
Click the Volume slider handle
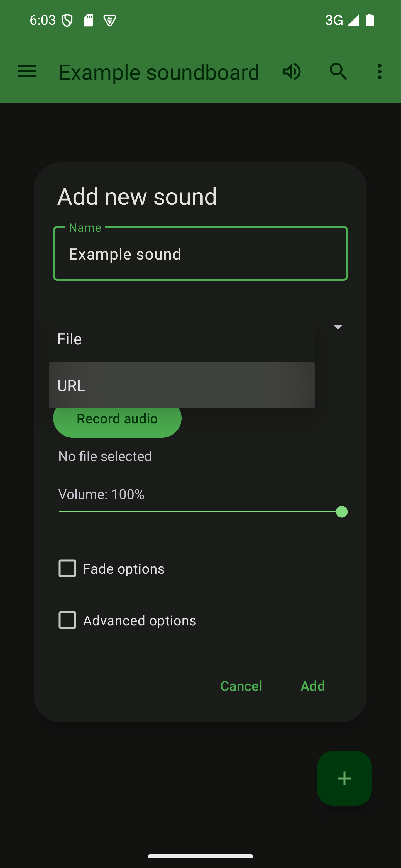342,512
